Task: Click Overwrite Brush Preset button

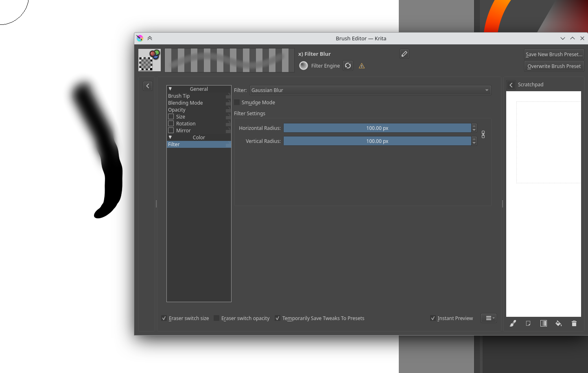Action: 554,66
